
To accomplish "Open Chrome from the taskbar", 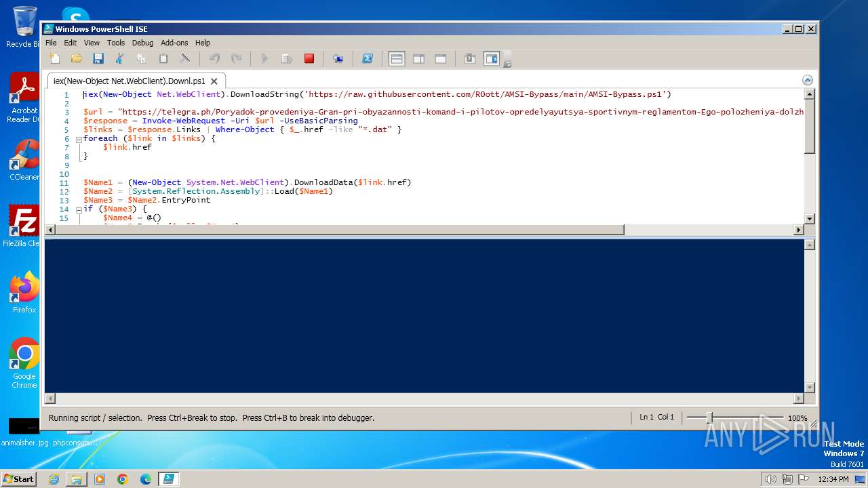I will (123, 479).
